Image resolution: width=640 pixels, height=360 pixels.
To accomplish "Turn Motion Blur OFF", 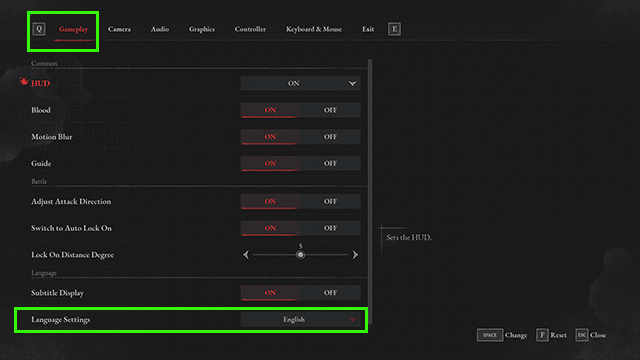I will pos(330,137).
